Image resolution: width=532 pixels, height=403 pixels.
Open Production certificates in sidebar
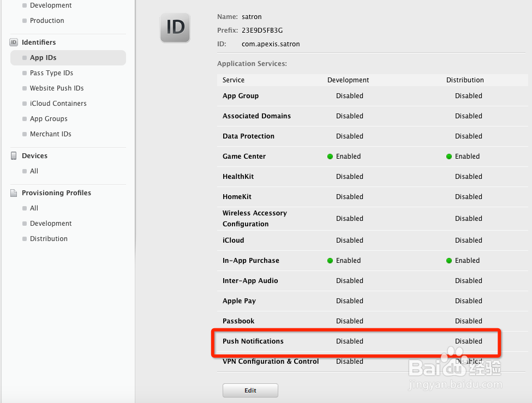(x=47, y=20)
